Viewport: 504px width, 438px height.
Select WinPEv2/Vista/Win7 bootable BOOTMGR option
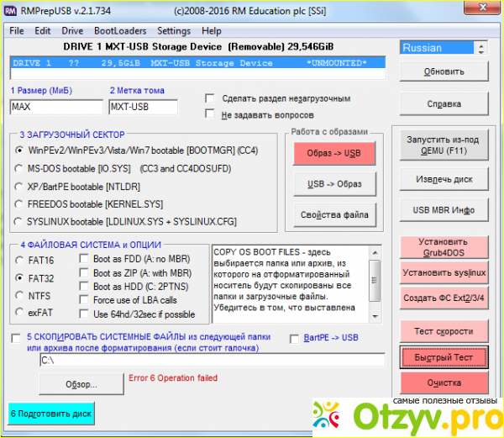click(19, 150)
